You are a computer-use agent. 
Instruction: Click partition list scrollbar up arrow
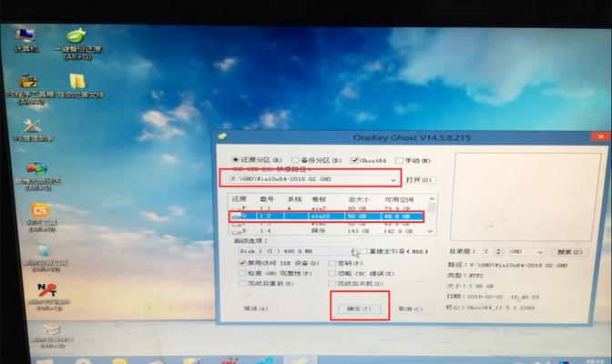(432, 199)
